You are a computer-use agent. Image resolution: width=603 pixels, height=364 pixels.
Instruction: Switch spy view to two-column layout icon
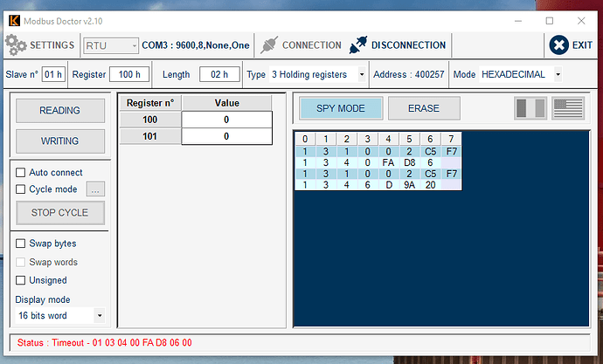point(530,108)
